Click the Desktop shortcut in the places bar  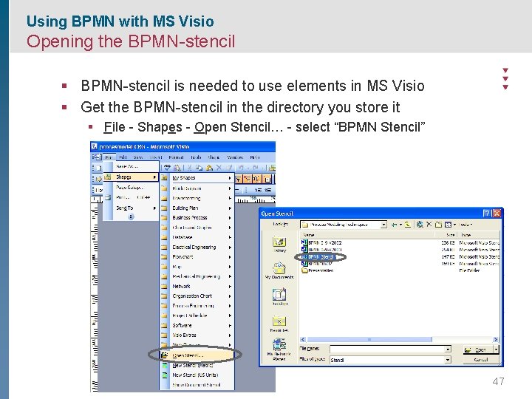[x=279, y=297]
